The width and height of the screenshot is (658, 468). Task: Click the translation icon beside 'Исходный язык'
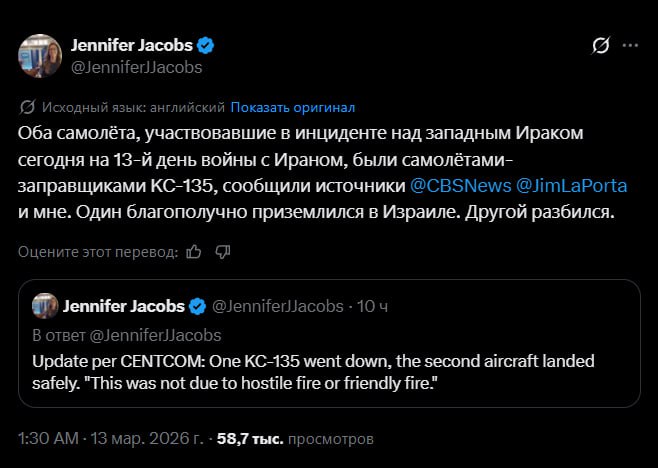tap(27, 107)
